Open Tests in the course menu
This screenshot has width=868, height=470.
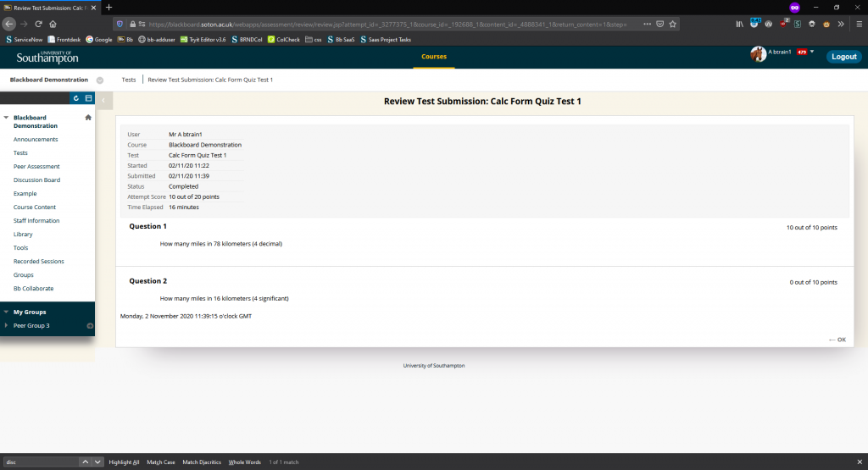(x=20, y=152)
